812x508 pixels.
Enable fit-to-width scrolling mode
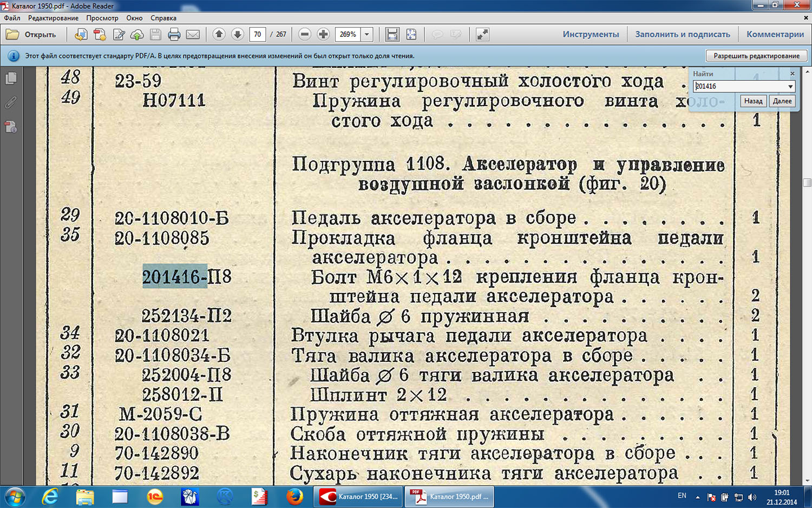[x=392, y=34]
